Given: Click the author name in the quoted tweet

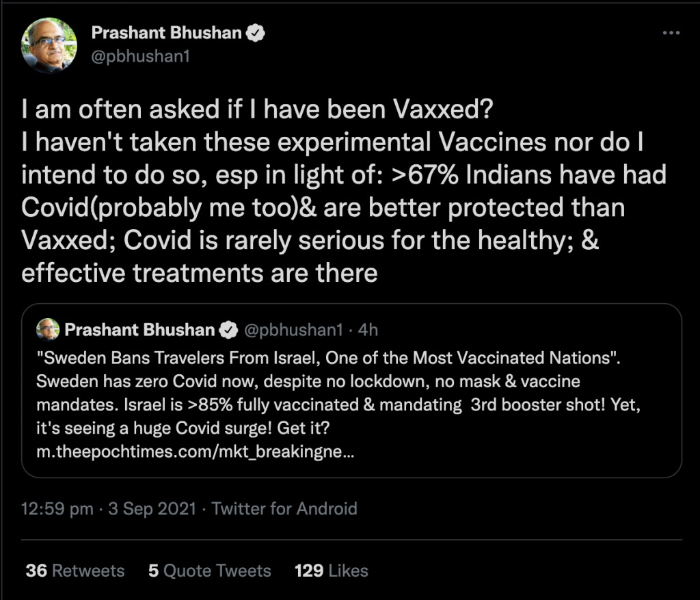Looking at the screenshot, I should coord(139,330).
